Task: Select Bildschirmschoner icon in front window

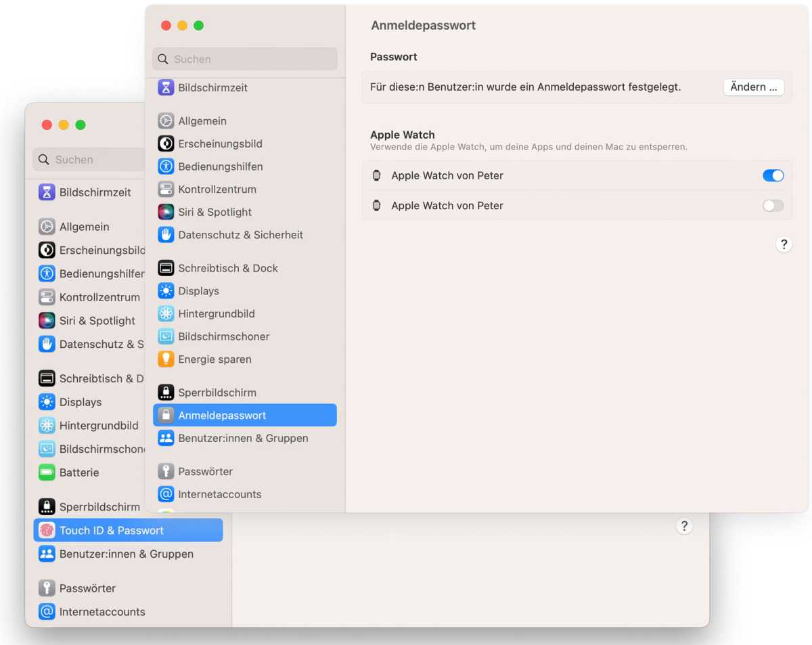Action: pos(166,336)
